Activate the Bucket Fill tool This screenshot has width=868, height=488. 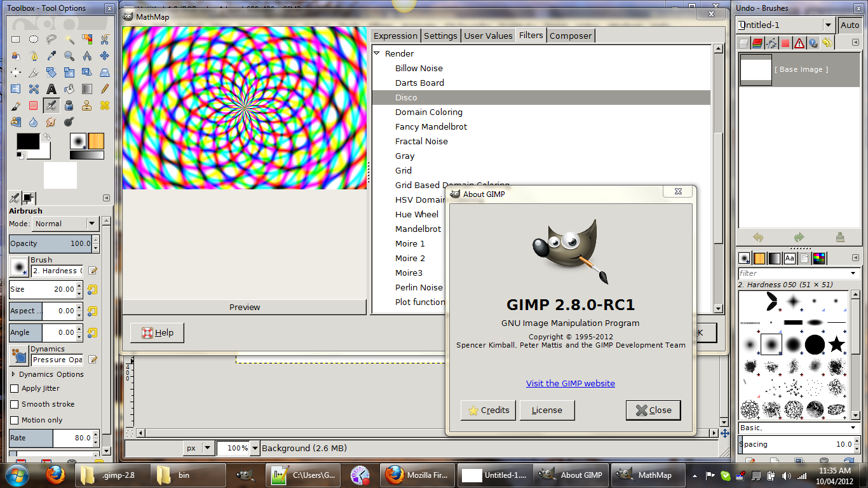click(69, 89)
